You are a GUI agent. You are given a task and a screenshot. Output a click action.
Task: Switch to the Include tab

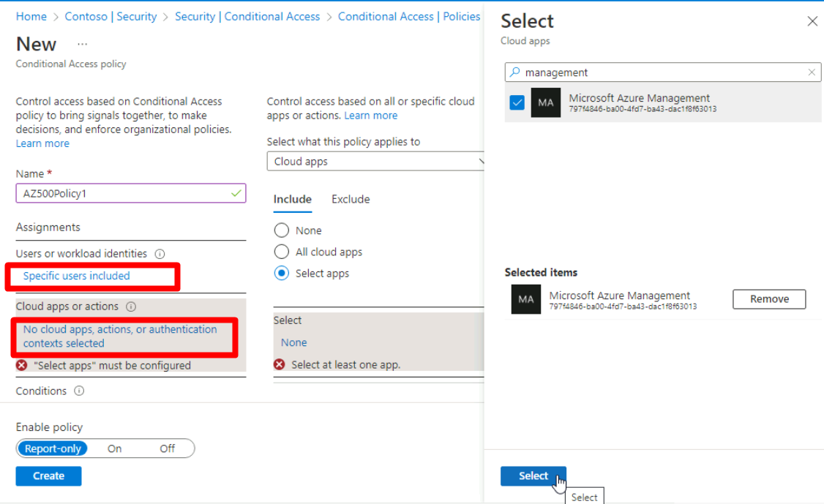pos(293,199)
